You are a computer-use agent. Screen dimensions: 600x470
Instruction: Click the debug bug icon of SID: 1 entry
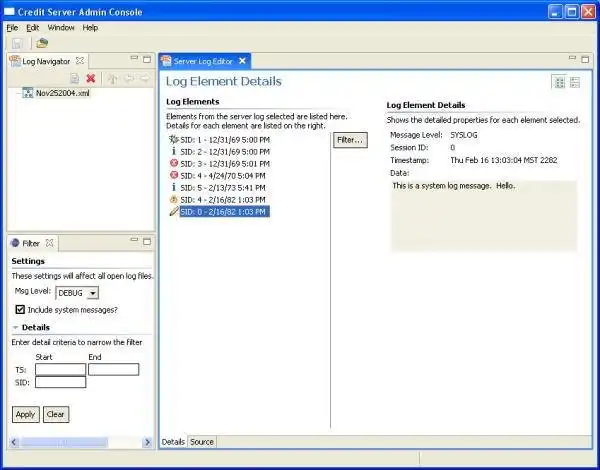174,139
